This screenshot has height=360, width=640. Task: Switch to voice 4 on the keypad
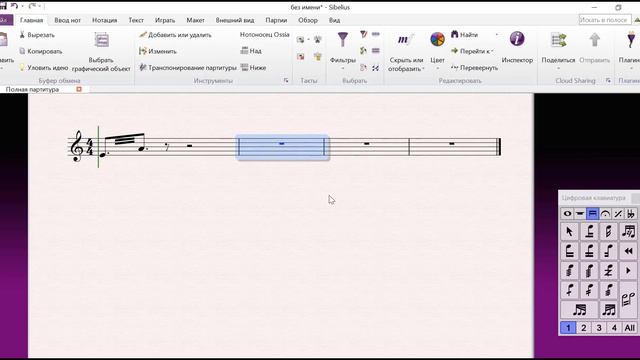614,328
